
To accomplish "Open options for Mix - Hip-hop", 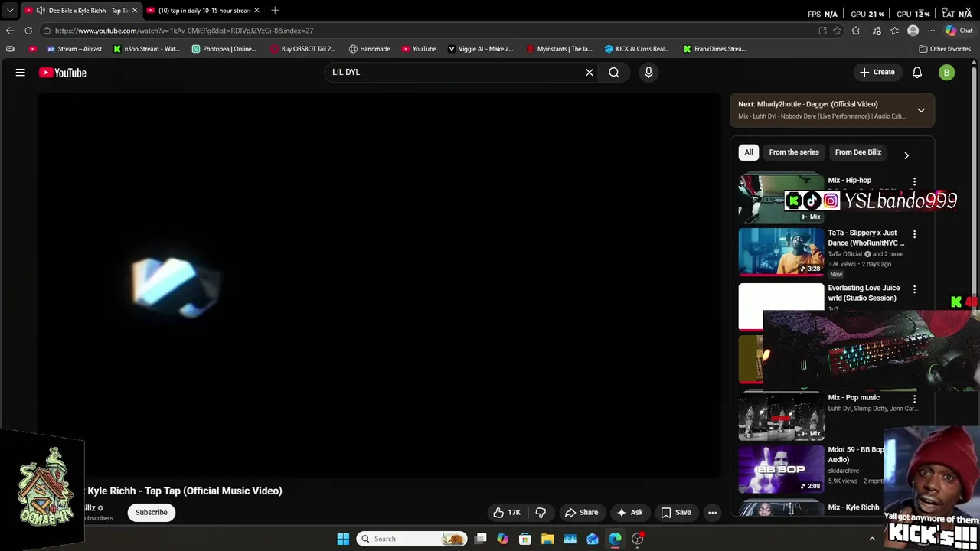I will tap(914, 182).
